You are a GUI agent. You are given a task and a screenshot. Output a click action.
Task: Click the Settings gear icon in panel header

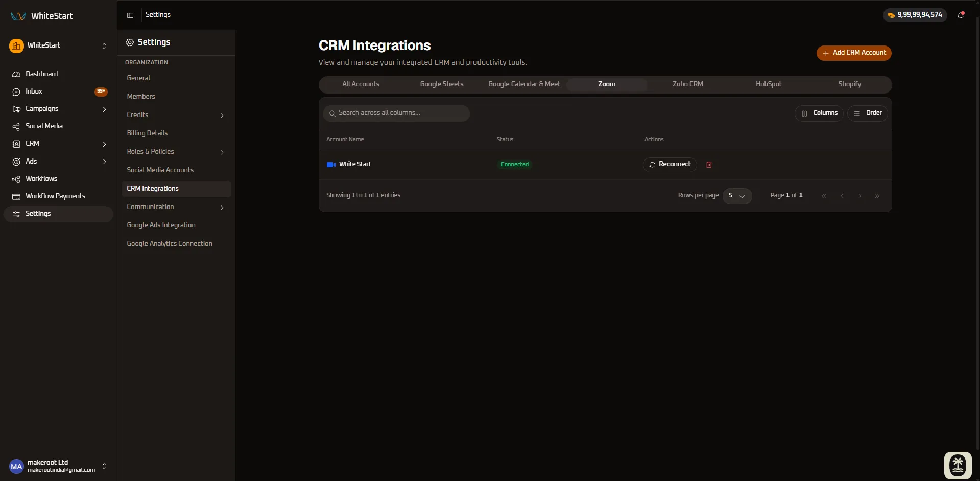coord(130,42)
